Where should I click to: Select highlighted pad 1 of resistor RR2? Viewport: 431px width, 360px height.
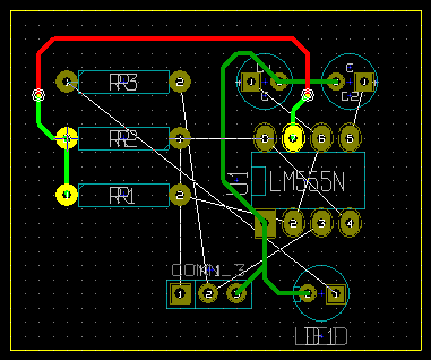click(67, 138)
